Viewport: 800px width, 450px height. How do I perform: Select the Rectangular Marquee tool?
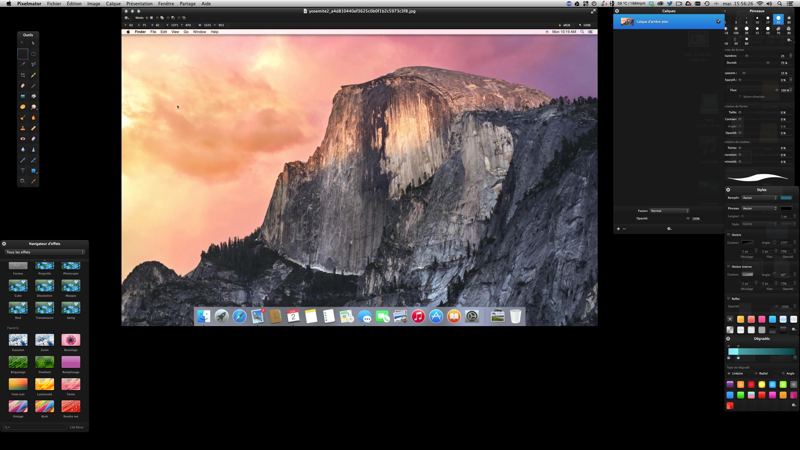point(22,54)
